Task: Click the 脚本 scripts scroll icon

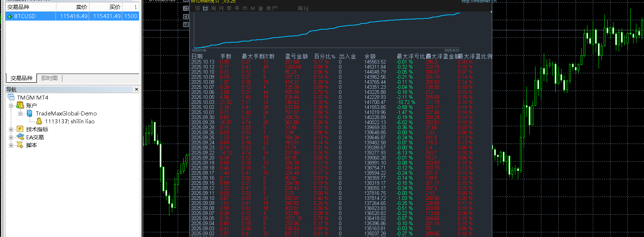Action: 20,145
